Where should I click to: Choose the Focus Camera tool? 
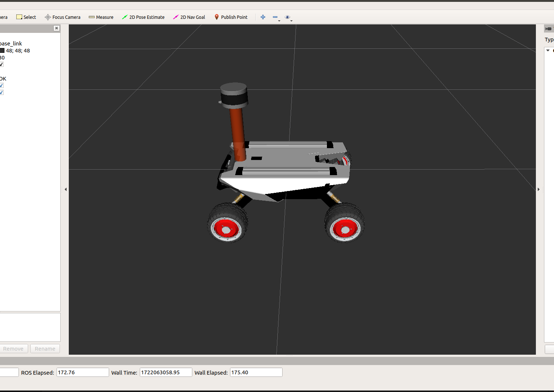coord(63,17)
